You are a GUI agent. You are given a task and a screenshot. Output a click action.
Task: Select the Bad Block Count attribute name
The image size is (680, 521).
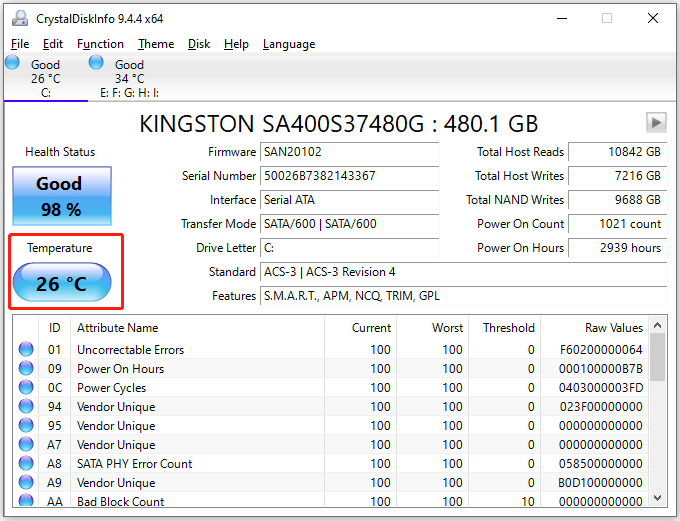(x=121, y=501)
